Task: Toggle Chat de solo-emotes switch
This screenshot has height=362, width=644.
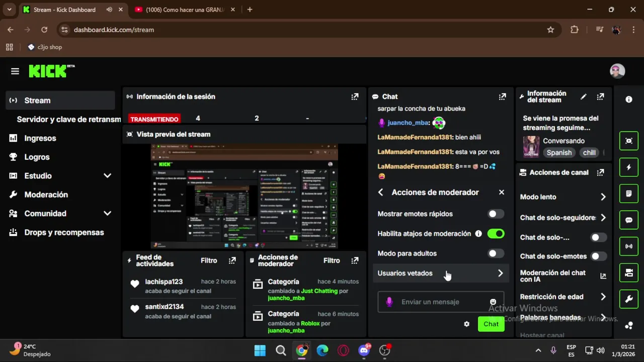Action: tap(598, 256)
